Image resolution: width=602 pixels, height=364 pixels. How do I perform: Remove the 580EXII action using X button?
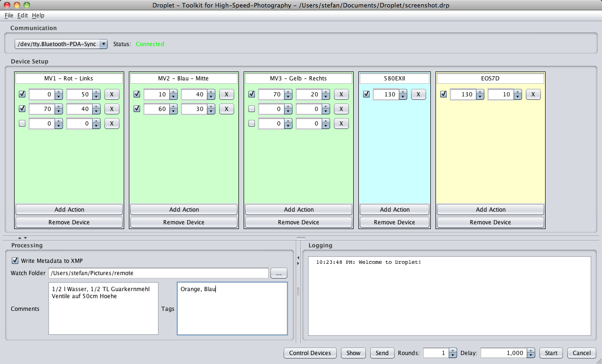[x=419, y=95]
